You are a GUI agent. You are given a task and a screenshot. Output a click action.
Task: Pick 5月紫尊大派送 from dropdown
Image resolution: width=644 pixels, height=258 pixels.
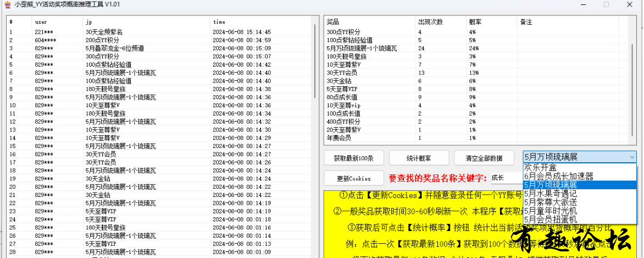click(580, 202)
